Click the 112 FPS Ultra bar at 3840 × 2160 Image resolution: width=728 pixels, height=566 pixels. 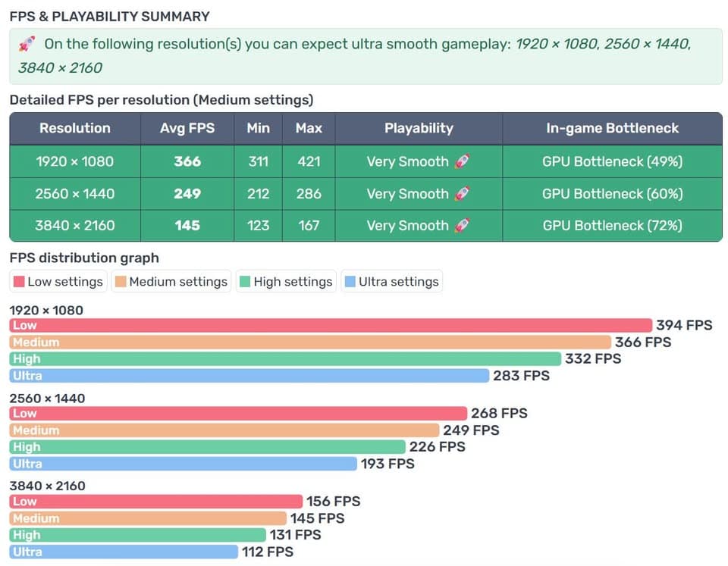point(124,552)
